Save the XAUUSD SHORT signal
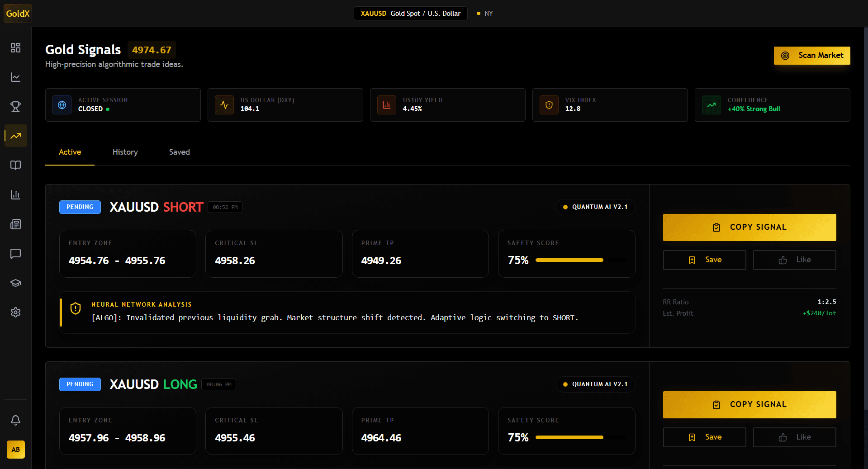The image size is (868, 469). tap(704, 260)
